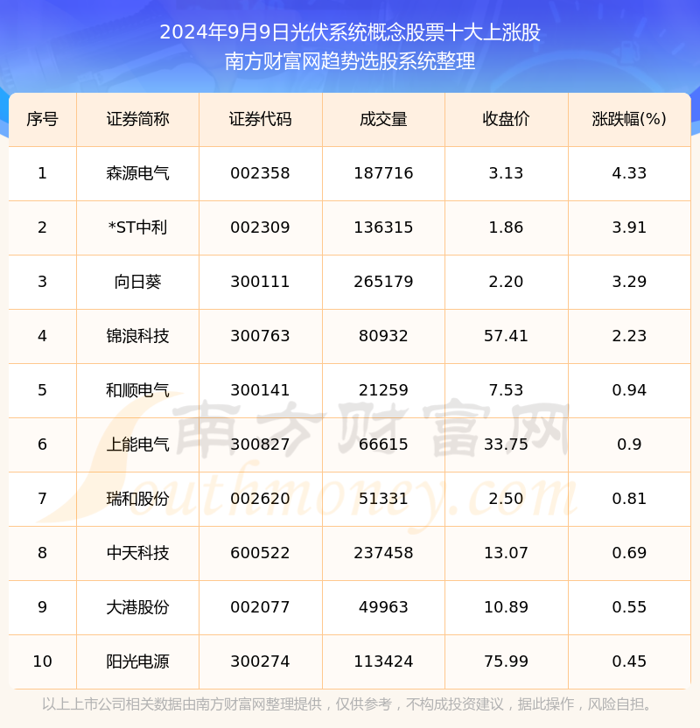Click the volume value 80932
Viewport: 700px width, 728px height.
pos(383,336)
